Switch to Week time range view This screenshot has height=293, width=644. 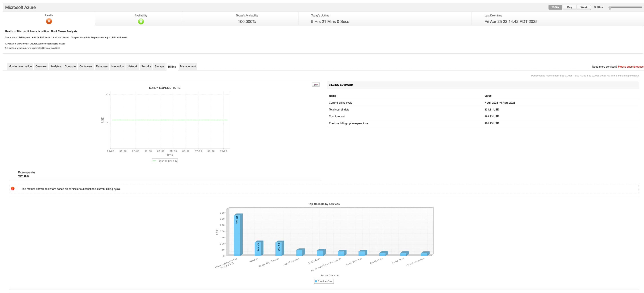point(584,7)
